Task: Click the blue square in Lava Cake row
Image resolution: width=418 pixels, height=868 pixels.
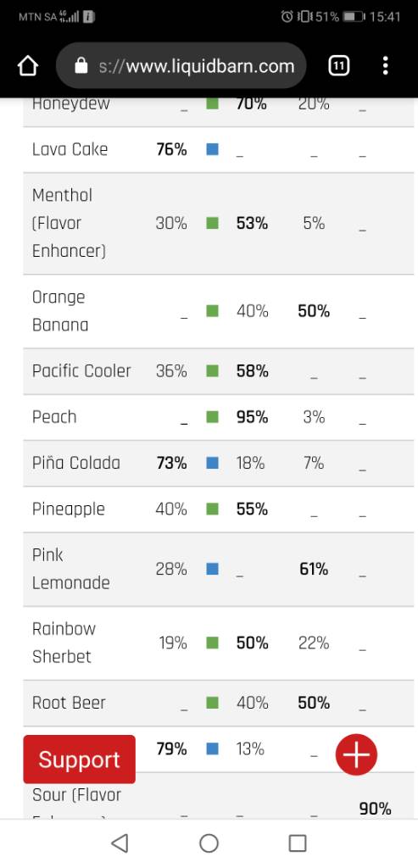Action: [x=213, y=149]
